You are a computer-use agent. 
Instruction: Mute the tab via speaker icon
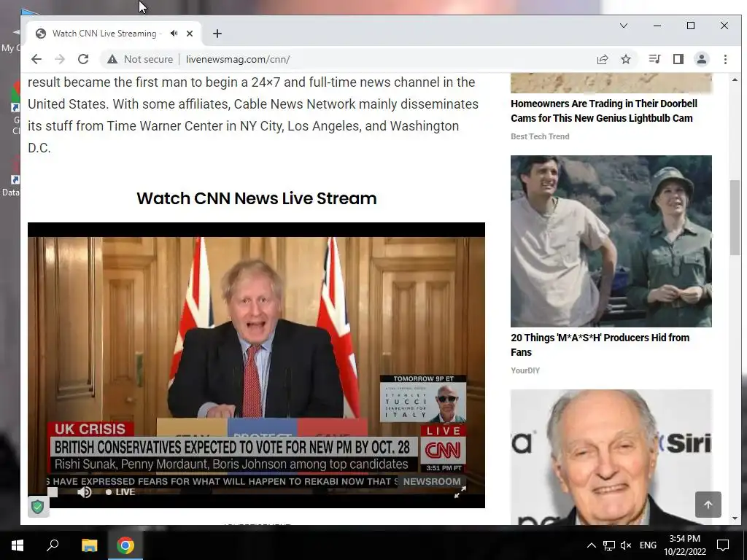[x=174, y=34]
